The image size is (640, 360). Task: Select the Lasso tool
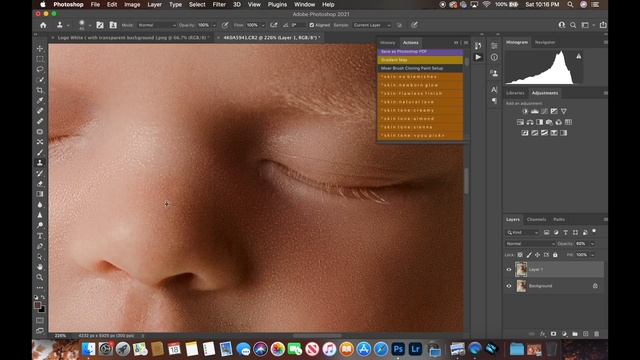[40, 69]
